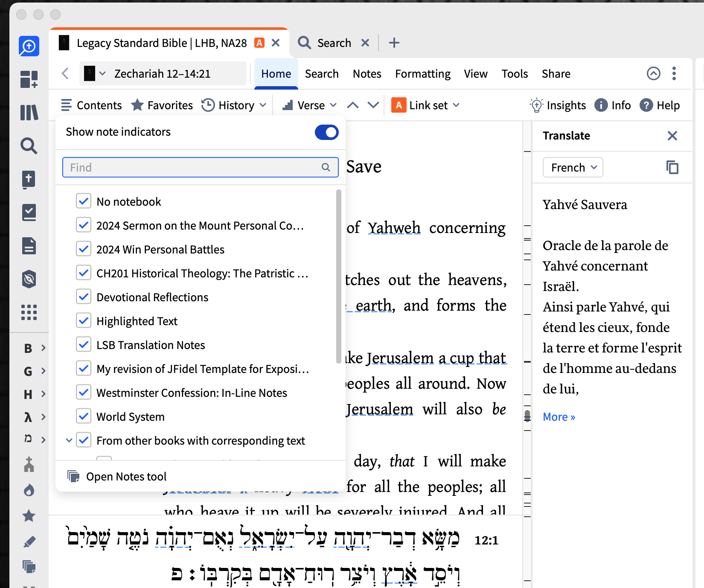
Task: Open Help from the toolbar
Action: pos(660,105)
